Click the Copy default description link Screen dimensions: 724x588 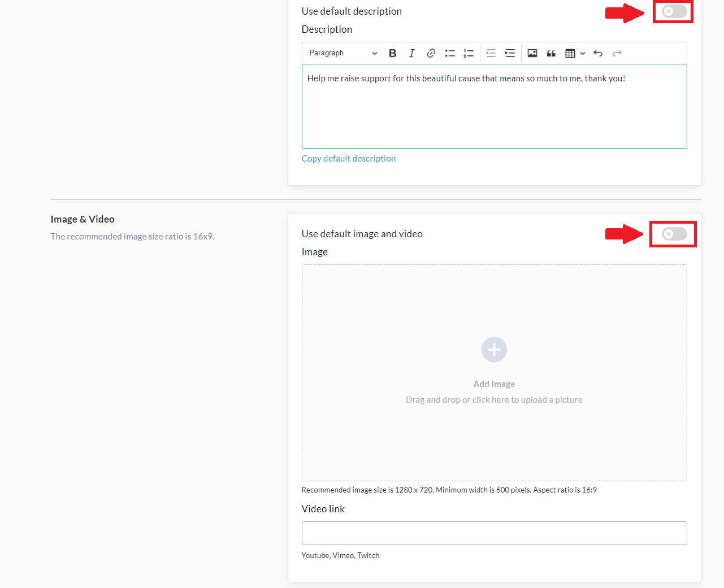pos(348,159)
